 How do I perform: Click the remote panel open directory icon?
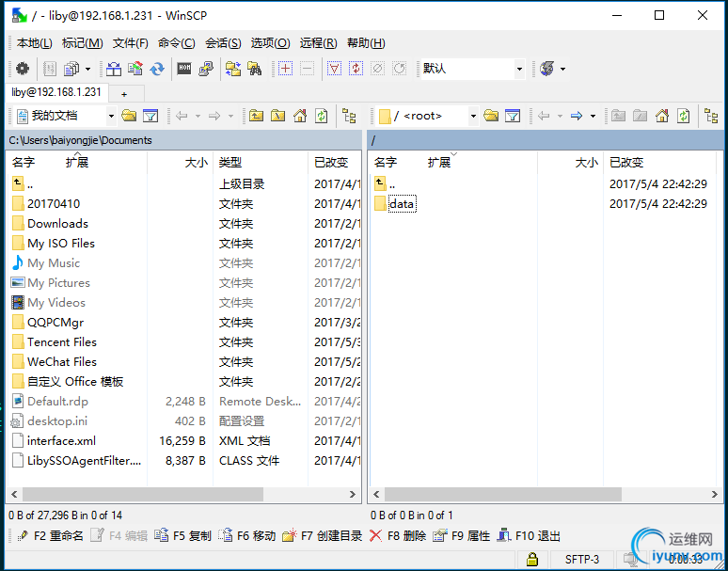[491, 116]
